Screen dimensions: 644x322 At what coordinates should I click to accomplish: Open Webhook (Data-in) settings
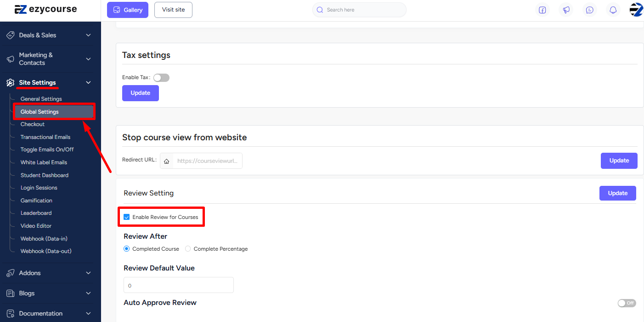tap(44, 239)
